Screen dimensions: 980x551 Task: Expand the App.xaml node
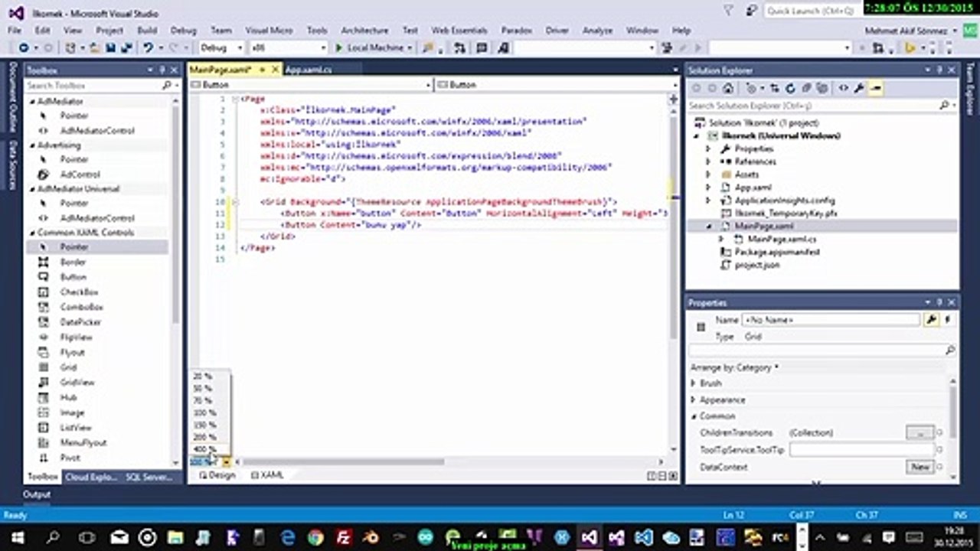pos(708,187)
